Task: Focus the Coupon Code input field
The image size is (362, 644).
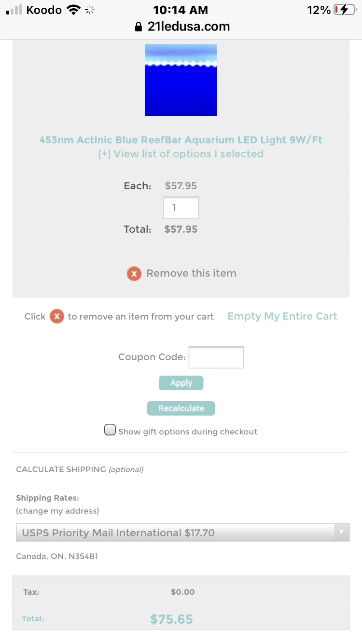Action: [216, 357]
